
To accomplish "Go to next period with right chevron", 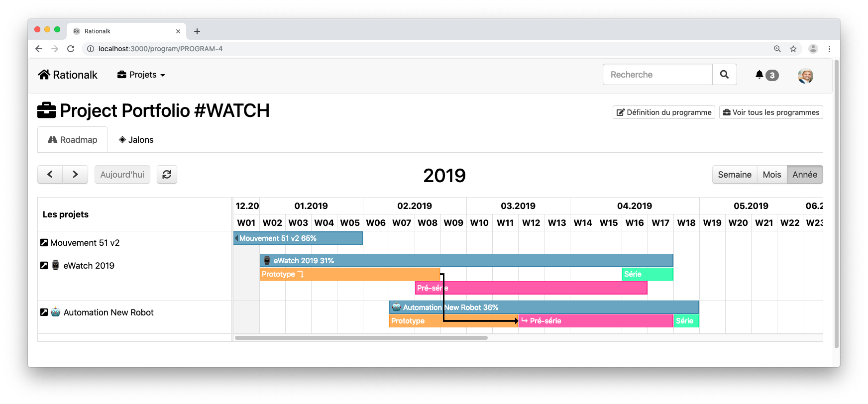I will click(75, 175).
